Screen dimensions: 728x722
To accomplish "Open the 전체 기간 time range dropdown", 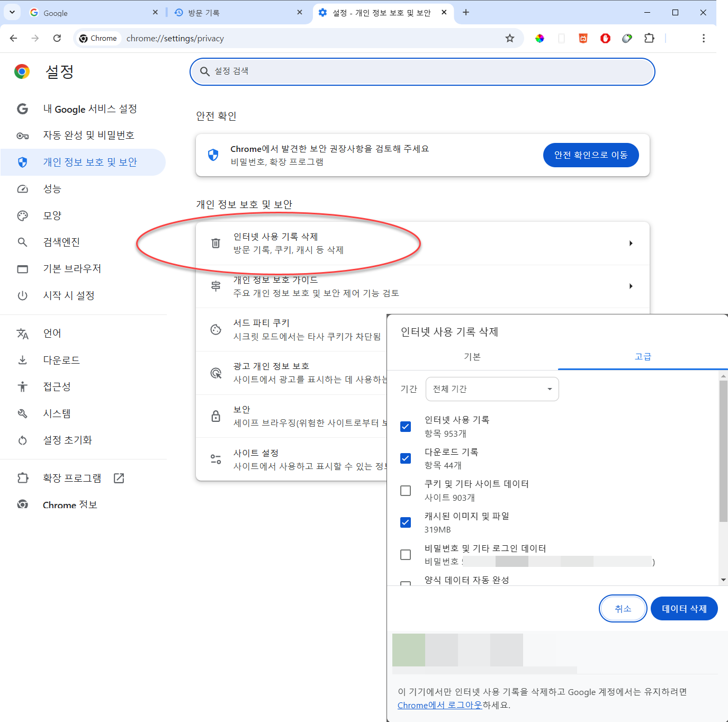I will tap(492, 389).
